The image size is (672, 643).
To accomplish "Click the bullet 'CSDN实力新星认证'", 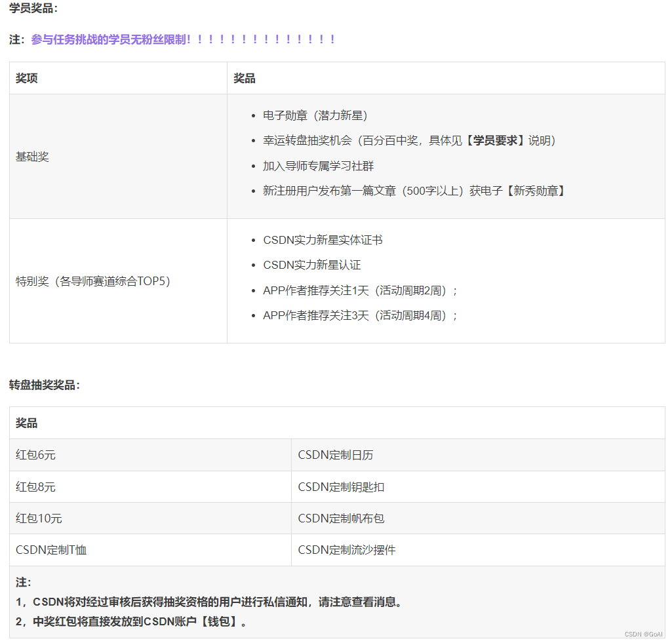I will pyautogui.click(x=312, y=265).
